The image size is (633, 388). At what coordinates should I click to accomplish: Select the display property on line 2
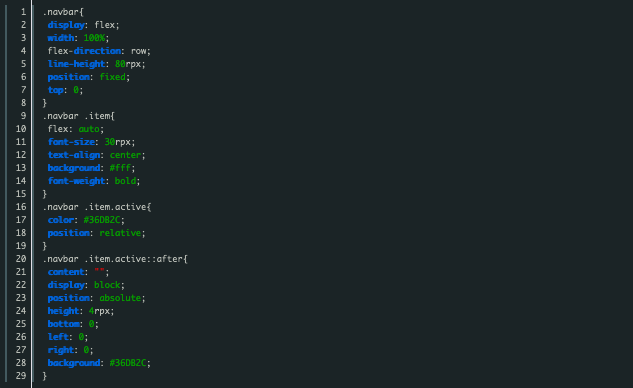pos(66,25)
